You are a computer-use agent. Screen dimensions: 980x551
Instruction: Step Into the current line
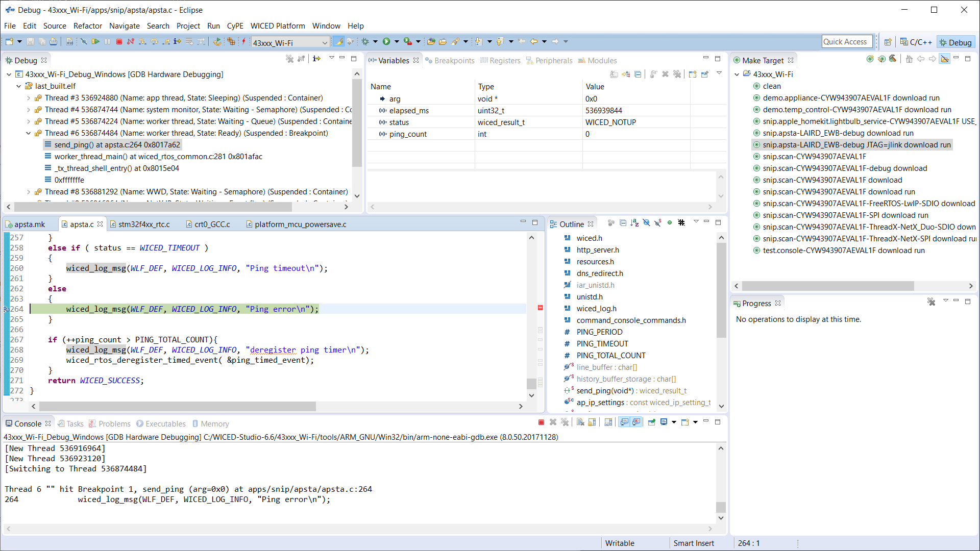(142, 42)
